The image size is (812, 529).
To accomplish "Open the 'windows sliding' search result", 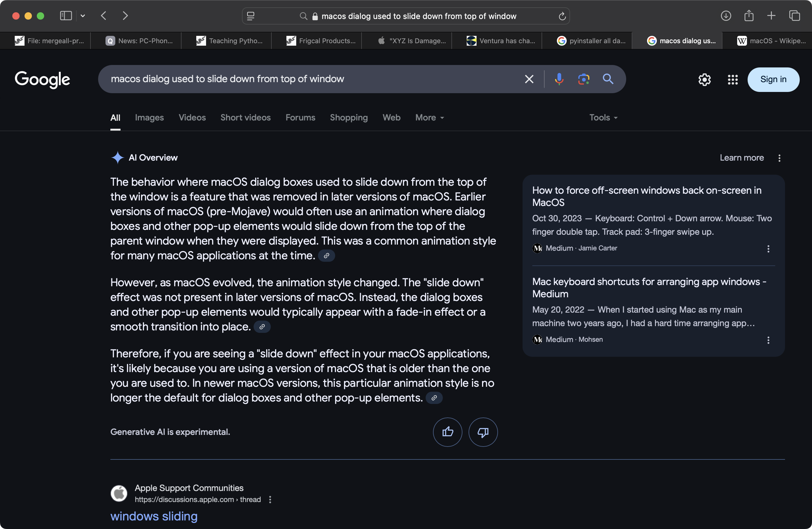I will [x=154, y=516].
